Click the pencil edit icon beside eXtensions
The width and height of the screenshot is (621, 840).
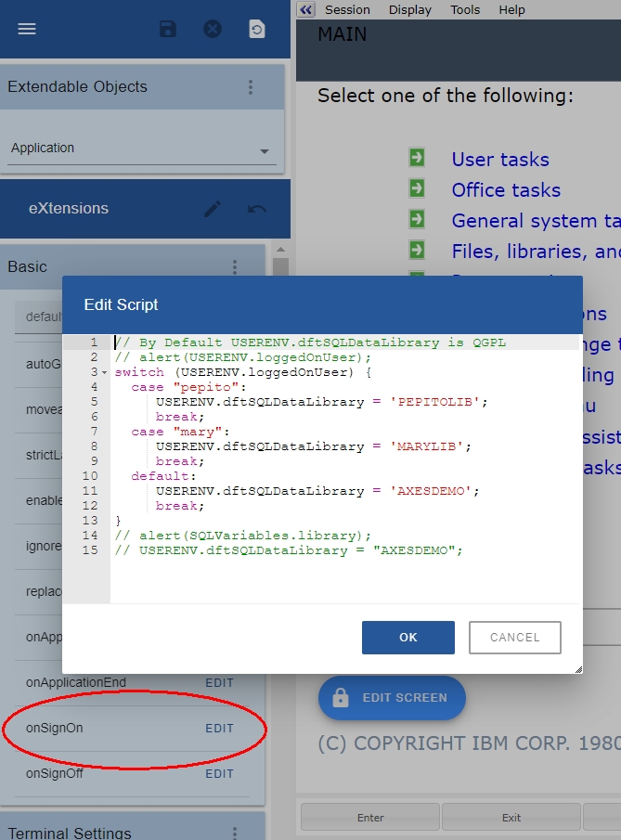click(213, 209)
